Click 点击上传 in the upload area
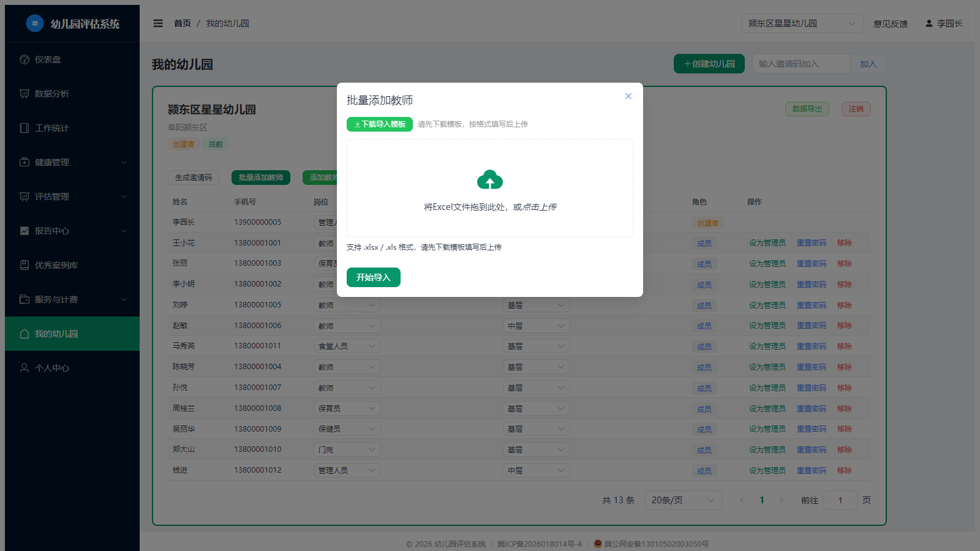980x551 pixels. [x=540, y=207]
